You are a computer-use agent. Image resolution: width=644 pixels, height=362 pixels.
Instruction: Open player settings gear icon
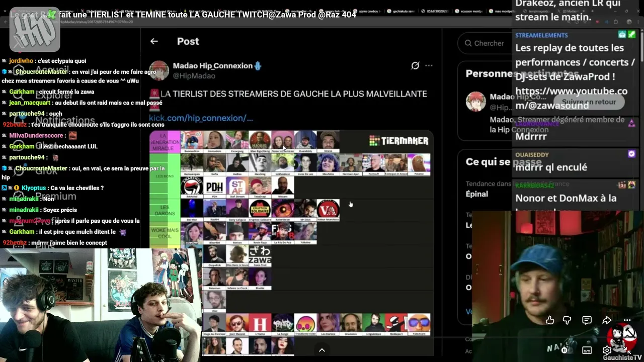point(607,350)
